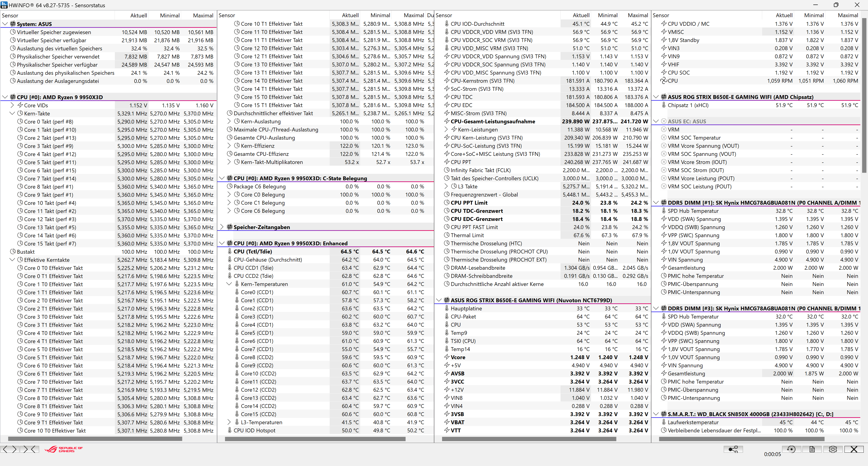Collapse the ASUS EC: ASUS section
The width and height of the screenshot is (868, 466).
[656, 121]
